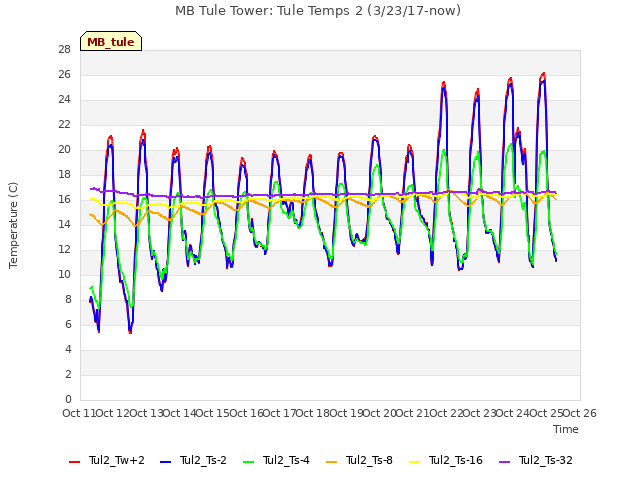Click the Temperature (C) axis label
The width and height of the screenshot is (640, 480).
pyautogui.click(x=13, y=225)
